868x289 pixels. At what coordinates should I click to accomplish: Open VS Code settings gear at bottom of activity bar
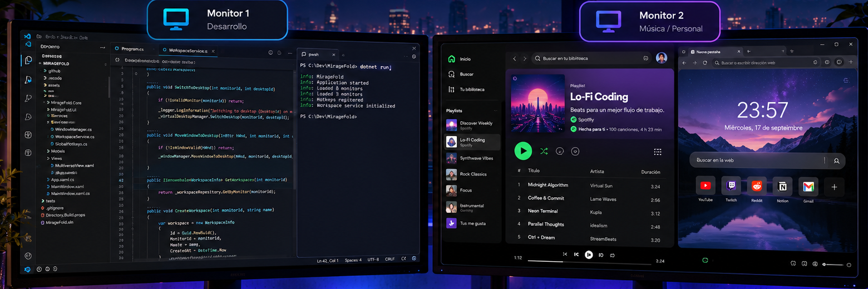[x=28, y=256]
